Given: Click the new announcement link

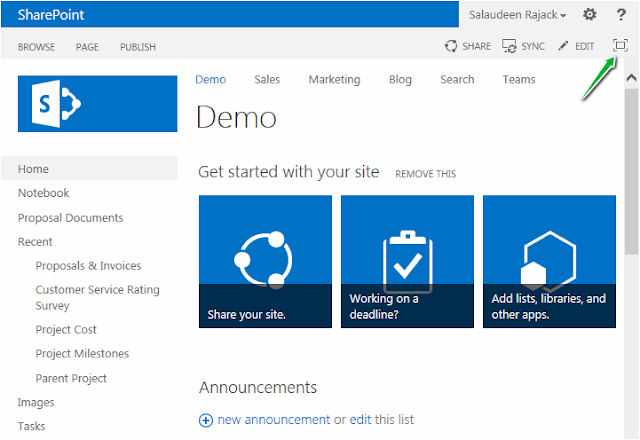Looking at the screenshot, I should coord(273,420).
